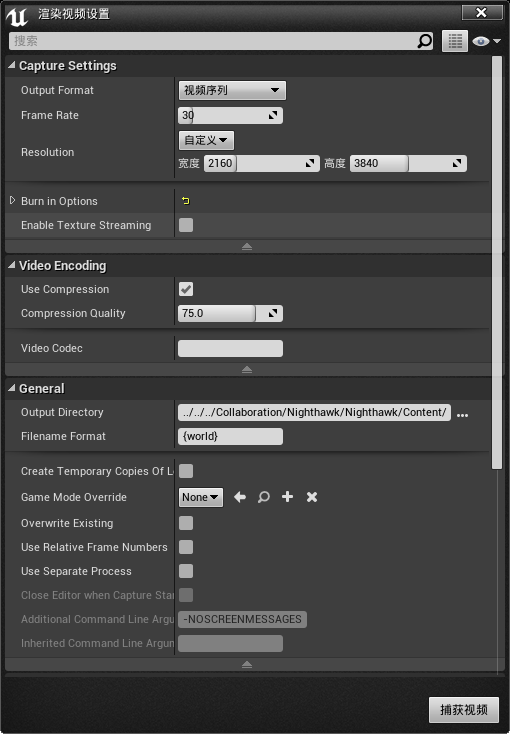Click the Output Directory path field
This screenshot has width=510, height=734.
coord(314,412)
